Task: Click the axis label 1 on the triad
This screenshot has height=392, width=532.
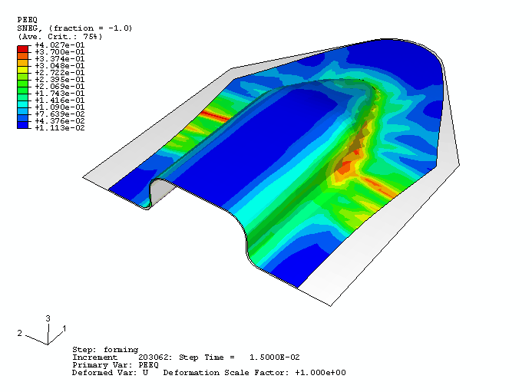Action: click(x=64, y=328)
